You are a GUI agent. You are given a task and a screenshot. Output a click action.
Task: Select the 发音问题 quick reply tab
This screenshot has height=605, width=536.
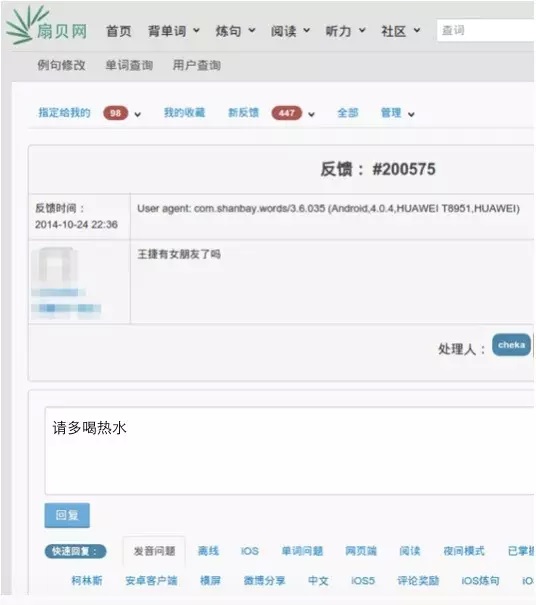point(154,551)
